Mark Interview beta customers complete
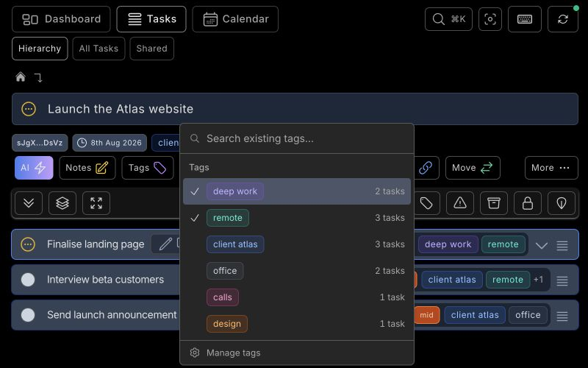This screenshot has width=588, height=368. pyautogui.click(x=28, y=280)
